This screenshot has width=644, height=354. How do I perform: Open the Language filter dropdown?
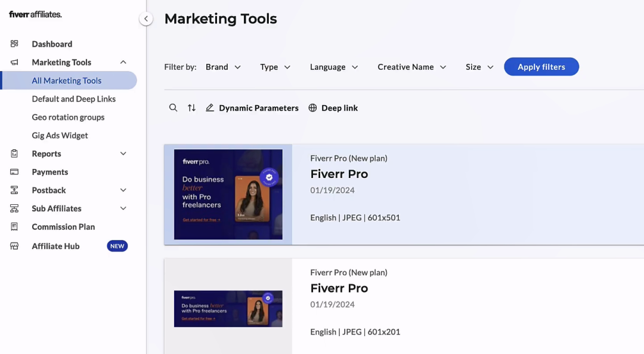tap(334, 67)
